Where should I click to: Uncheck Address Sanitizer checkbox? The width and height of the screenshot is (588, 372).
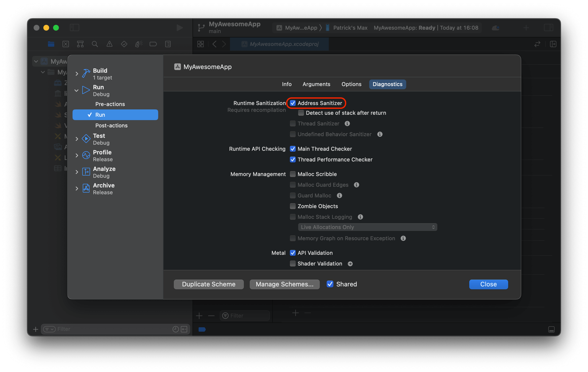[293, 103]
